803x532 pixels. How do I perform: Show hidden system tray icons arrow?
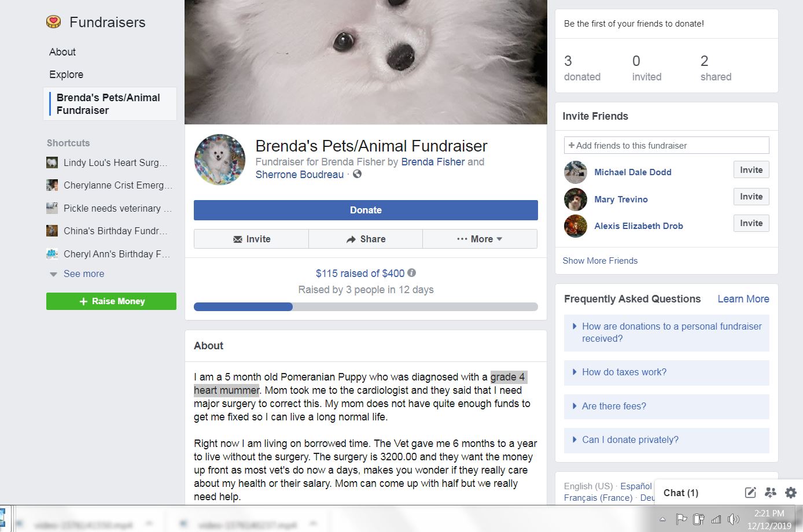[662, 519]
